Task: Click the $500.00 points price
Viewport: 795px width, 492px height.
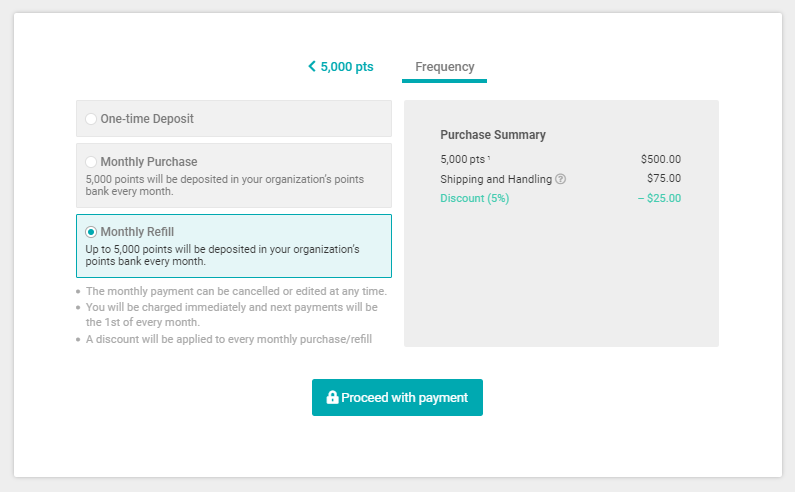Action: point(661,159)
